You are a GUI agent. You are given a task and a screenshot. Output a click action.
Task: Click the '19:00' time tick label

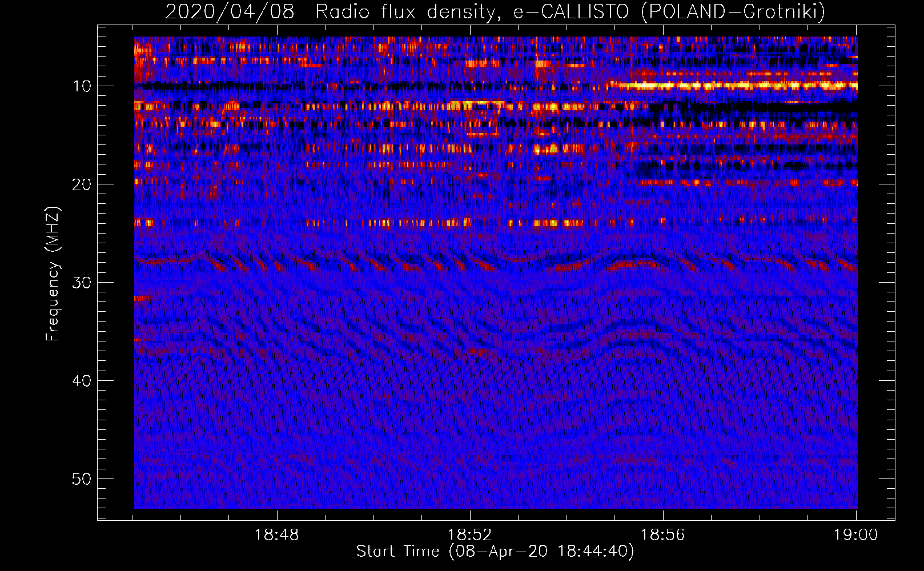pos(855,534)
